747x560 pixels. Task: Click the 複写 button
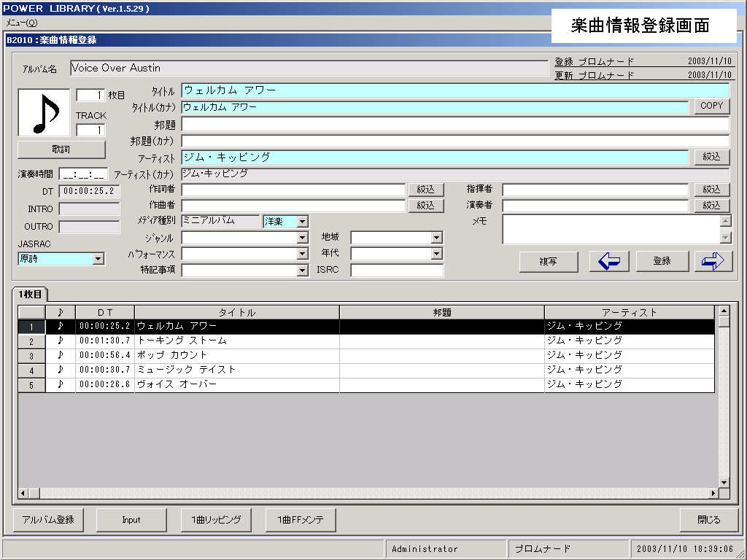[x=549, y=262]
